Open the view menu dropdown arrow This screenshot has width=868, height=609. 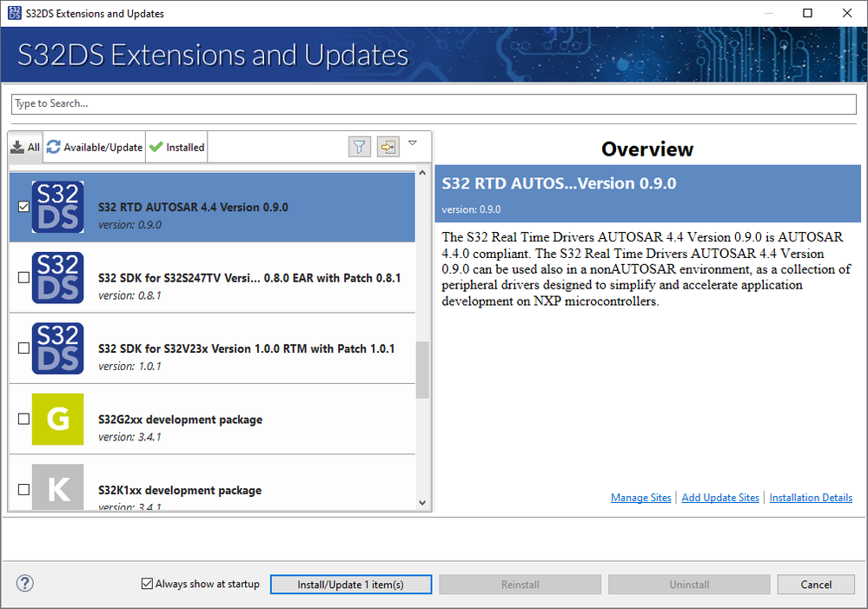413,143
